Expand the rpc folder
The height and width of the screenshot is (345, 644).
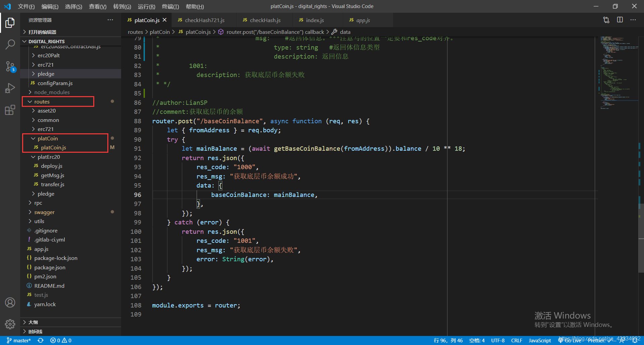coord(70,203)
